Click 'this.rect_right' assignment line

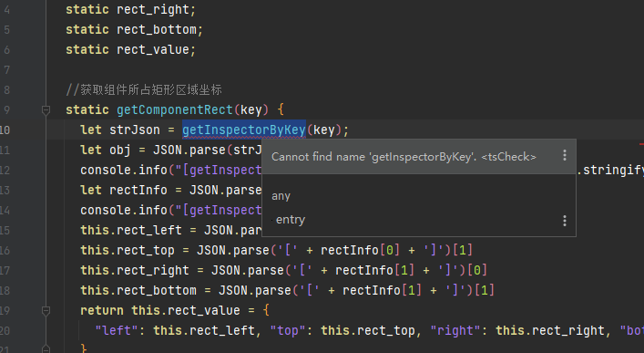(284, 270)
